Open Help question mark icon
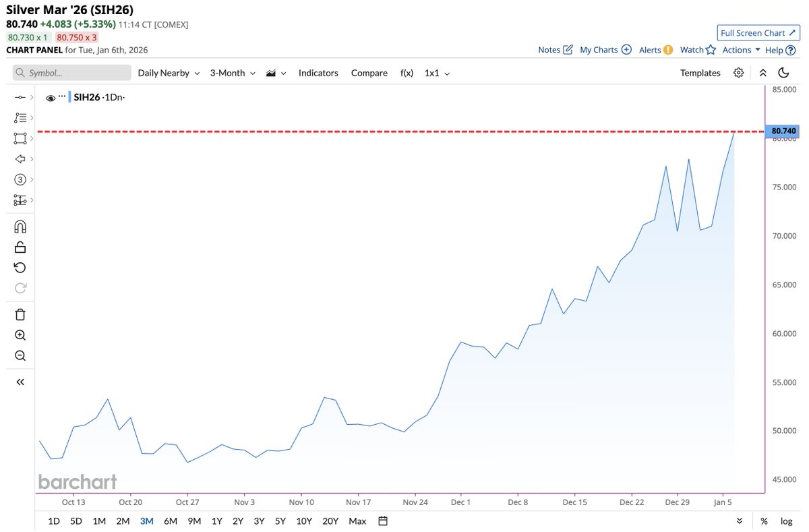Screen dimensions: 809x532 pyautogui.click(x=790, y=50)
